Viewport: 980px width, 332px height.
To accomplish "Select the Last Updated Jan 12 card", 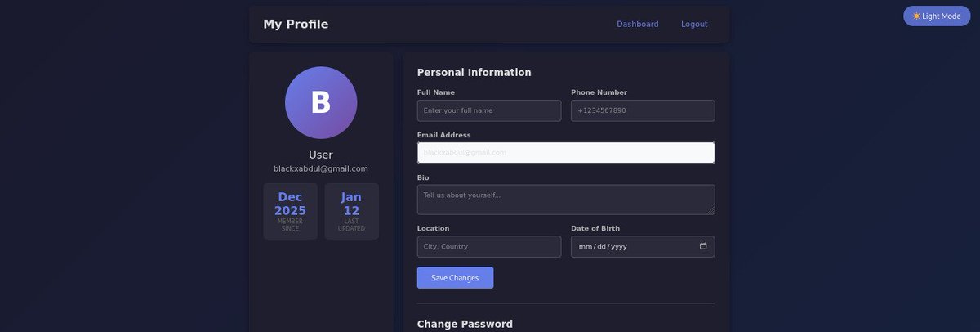I will click(x=351, y=212).
